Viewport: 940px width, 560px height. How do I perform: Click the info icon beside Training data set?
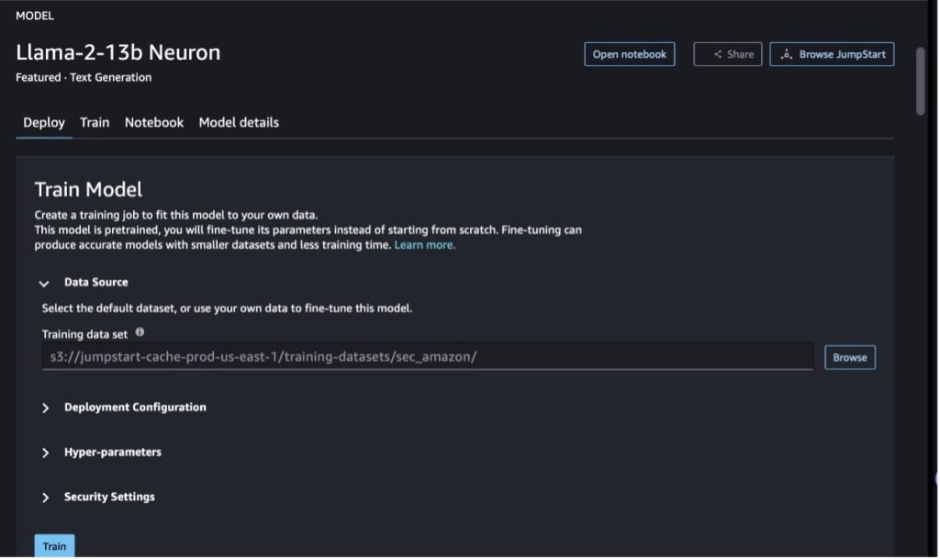[x=140, y=332]
